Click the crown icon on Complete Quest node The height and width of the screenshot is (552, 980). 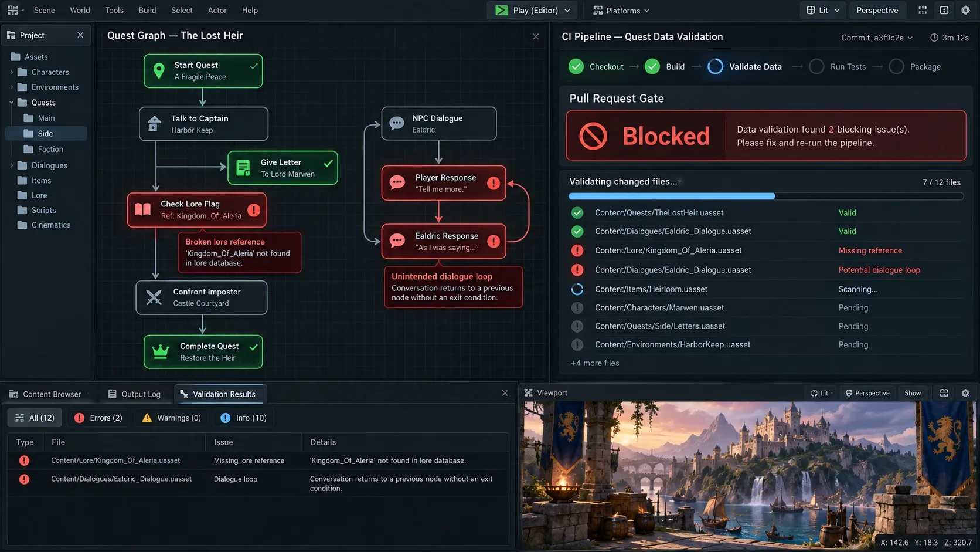click(160, 351)
